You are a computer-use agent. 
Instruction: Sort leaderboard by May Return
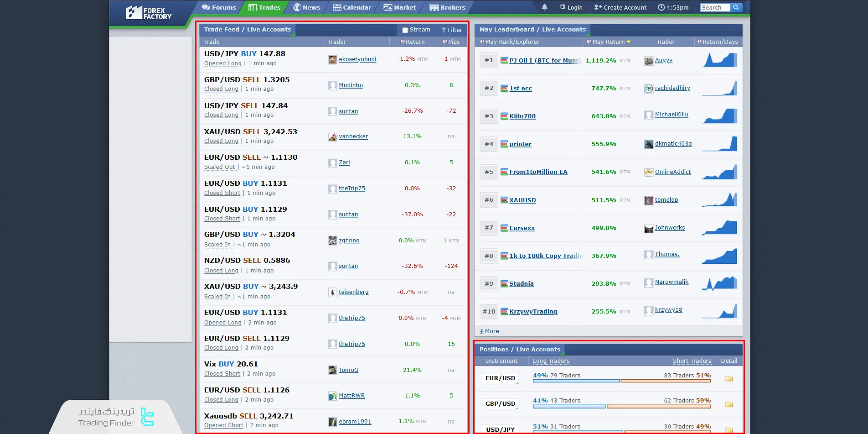(x=608, y=42)
